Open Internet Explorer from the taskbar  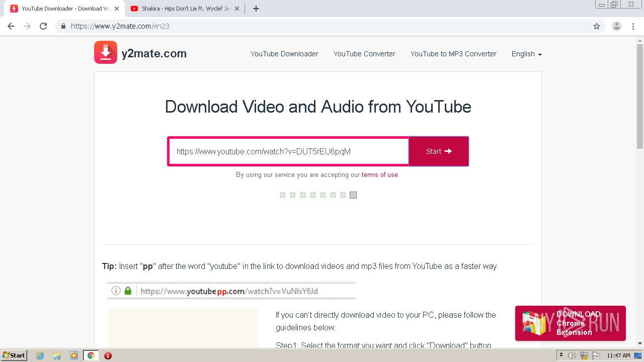[40, 355]
